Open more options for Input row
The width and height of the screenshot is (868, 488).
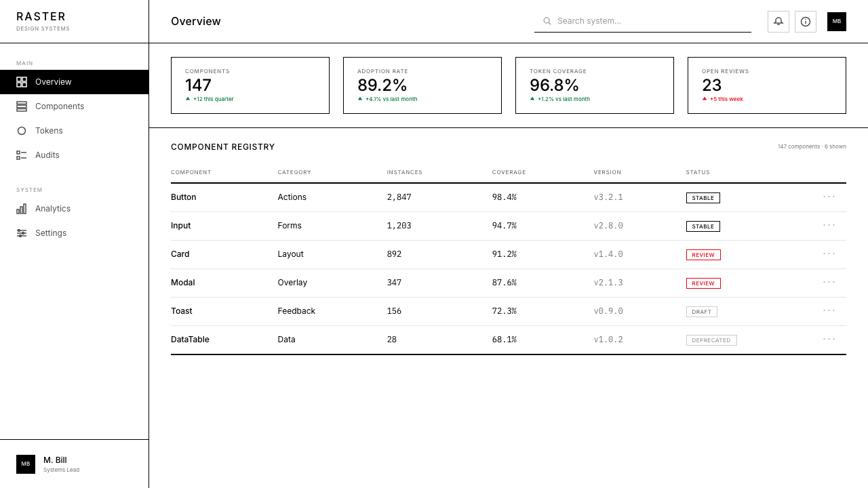pos(829,226)
